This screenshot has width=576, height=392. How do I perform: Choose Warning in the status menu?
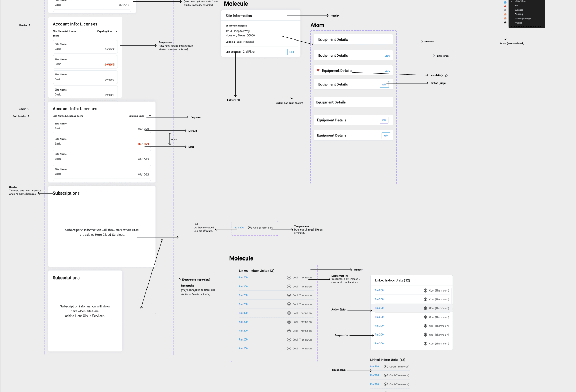pos(518,14)
